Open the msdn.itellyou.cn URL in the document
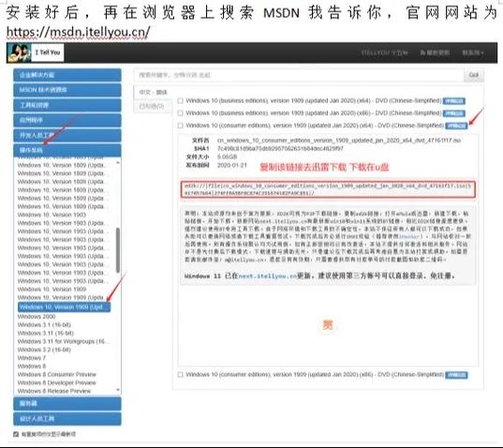 coord(79,32)
